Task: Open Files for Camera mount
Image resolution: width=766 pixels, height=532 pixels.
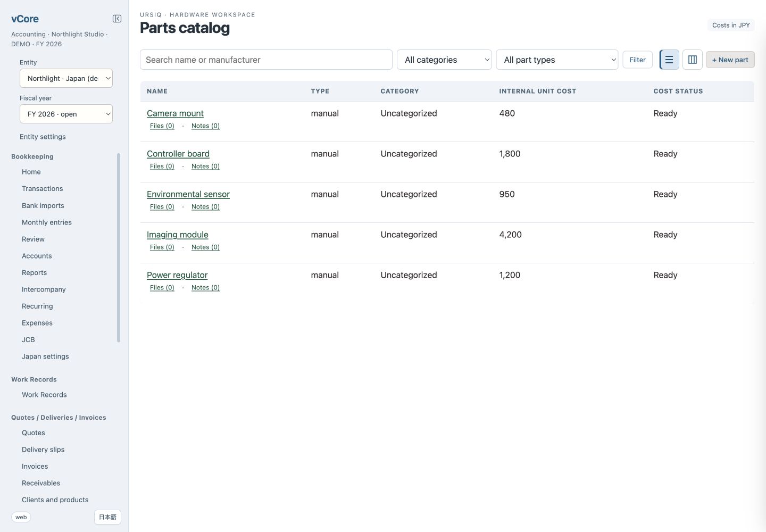Action: 162,126
